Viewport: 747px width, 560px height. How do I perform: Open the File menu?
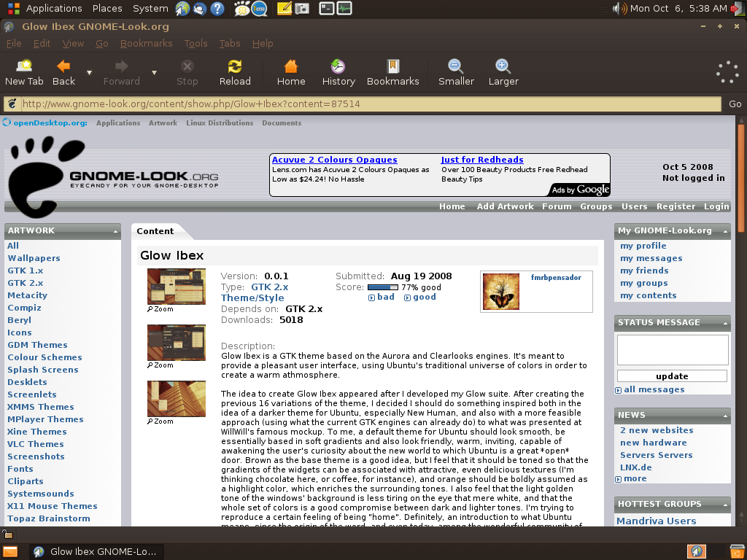[x=14, y=43]
